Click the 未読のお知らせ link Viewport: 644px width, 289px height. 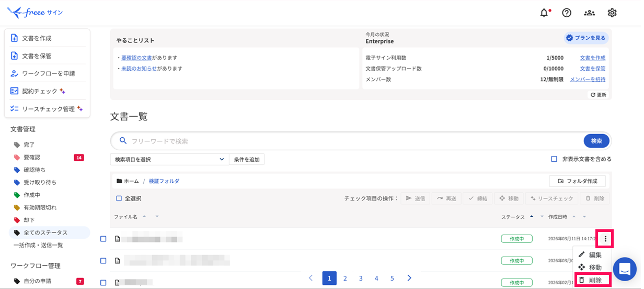click(x=139, y=69)
